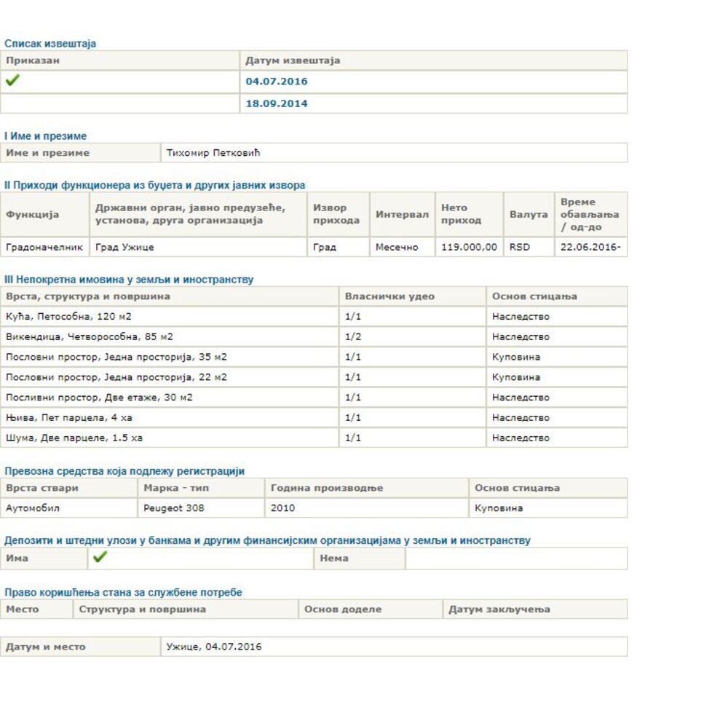Click the Година производње column header
The image size is (728, 726).
pyautogui.click(x=326, y=488)
